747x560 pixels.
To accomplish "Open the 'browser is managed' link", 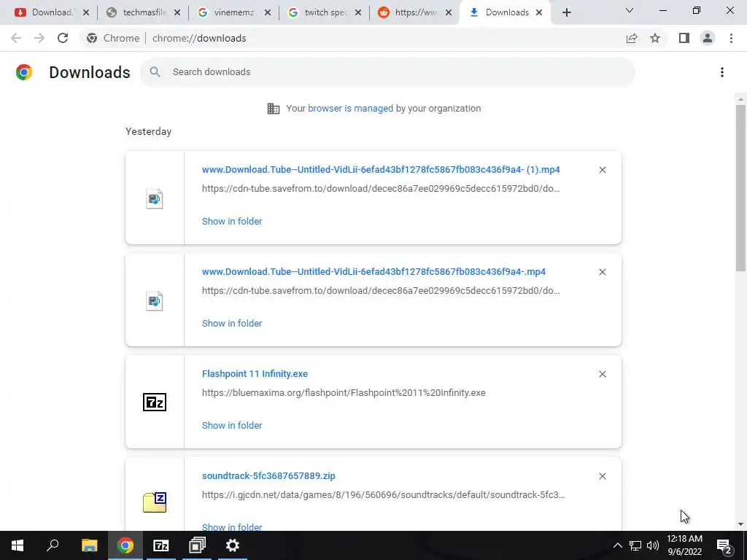I will 350,109.
